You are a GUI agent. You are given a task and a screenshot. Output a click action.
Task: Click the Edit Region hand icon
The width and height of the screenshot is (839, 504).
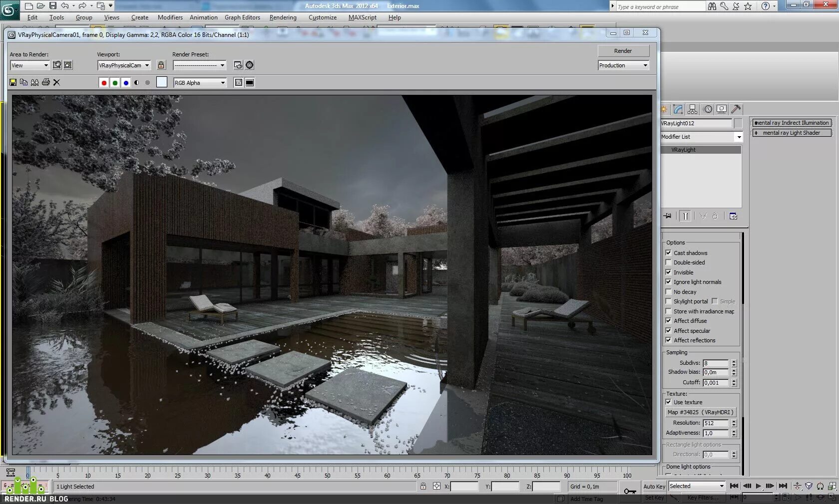(57, 65)
